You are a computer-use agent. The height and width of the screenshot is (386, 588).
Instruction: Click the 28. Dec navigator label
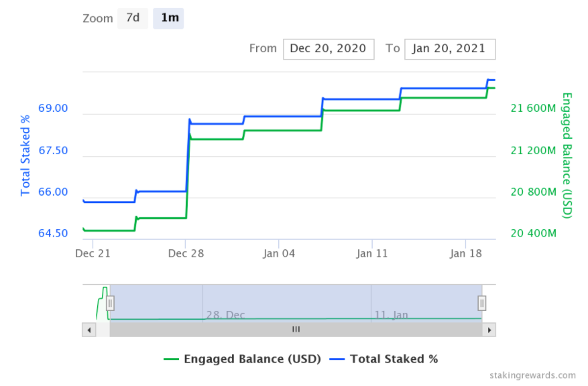(225, 315)
